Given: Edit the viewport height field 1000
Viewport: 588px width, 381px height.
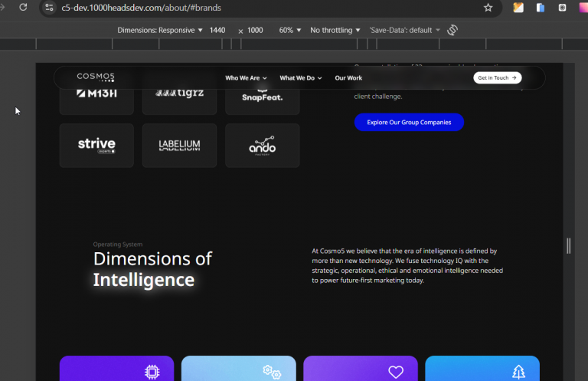Looking at the screenshot, I should coord(255,30).
